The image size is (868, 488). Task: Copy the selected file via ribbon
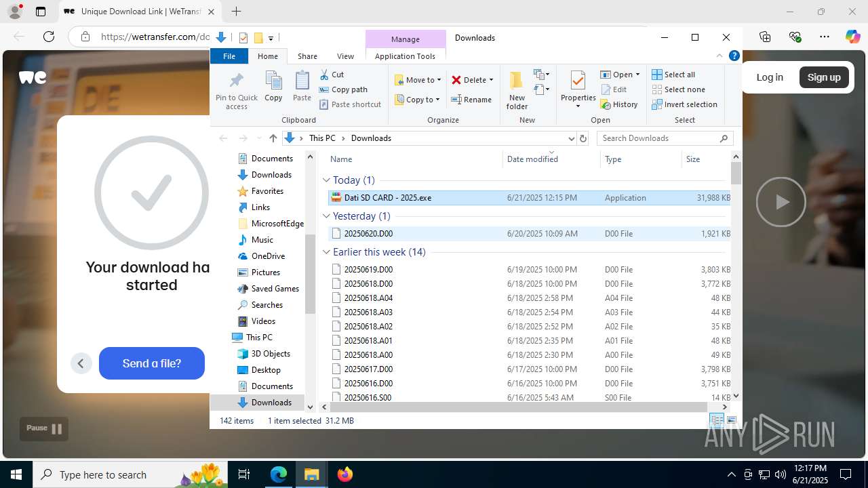(273, 86)
